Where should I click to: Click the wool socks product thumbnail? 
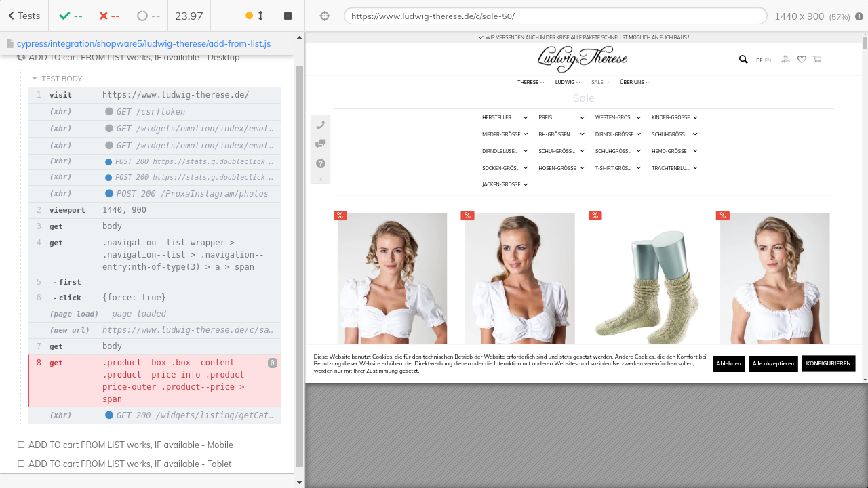[x=647, y=281]
